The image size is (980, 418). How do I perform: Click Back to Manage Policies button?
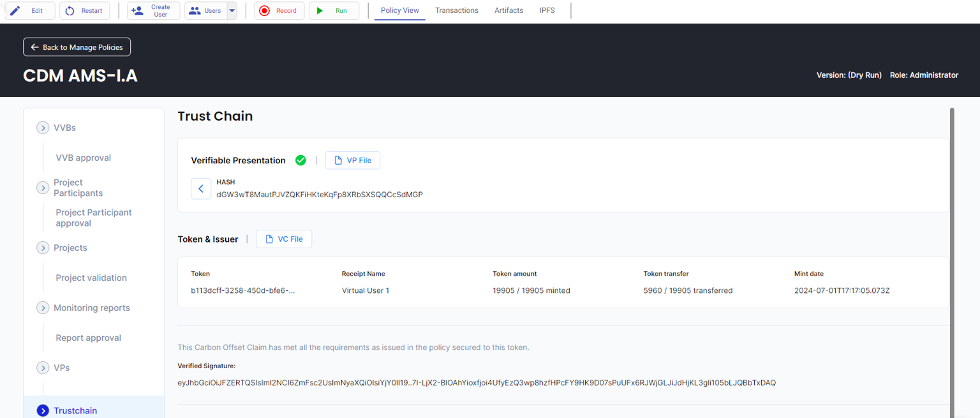point(77,47)
